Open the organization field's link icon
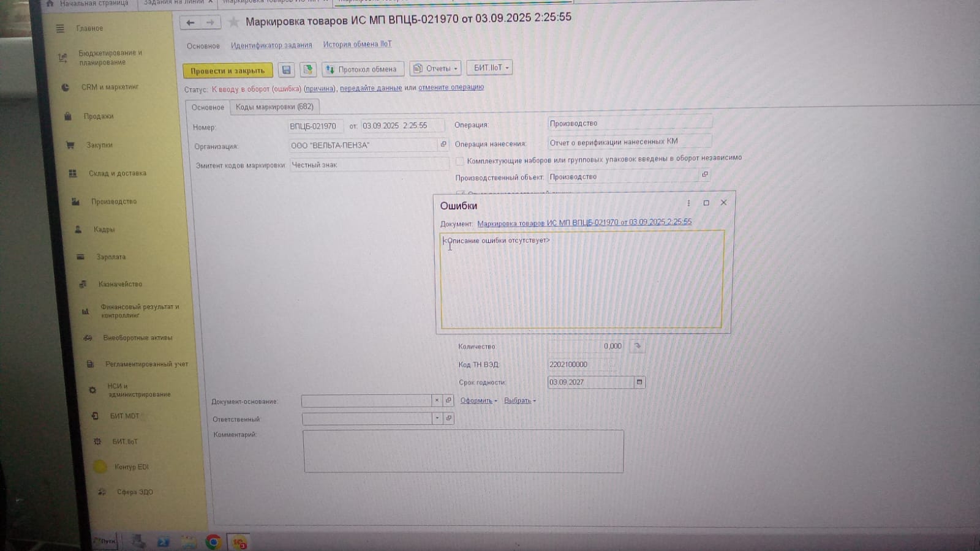The height and width of the screenshot is (551, 980). click(x=443, y=144)
